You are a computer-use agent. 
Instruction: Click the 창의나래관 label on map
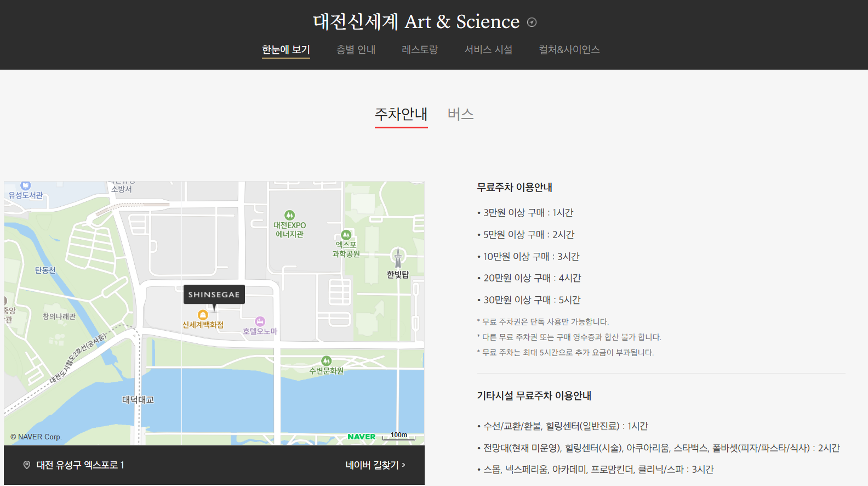coord(59,317)
